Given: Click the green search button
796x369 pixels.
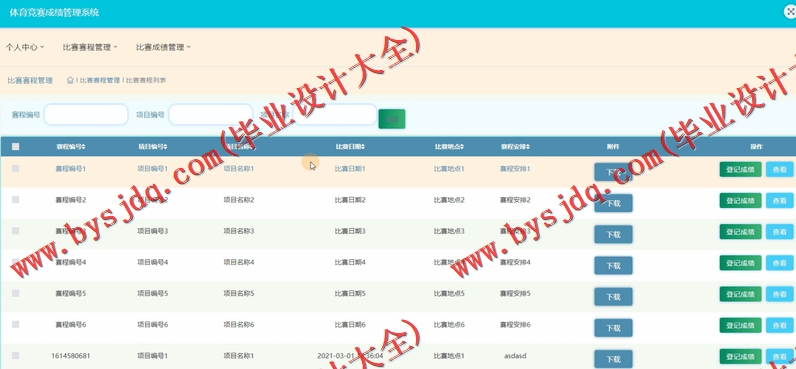Looking at the screenshot, I should [392, 119].
